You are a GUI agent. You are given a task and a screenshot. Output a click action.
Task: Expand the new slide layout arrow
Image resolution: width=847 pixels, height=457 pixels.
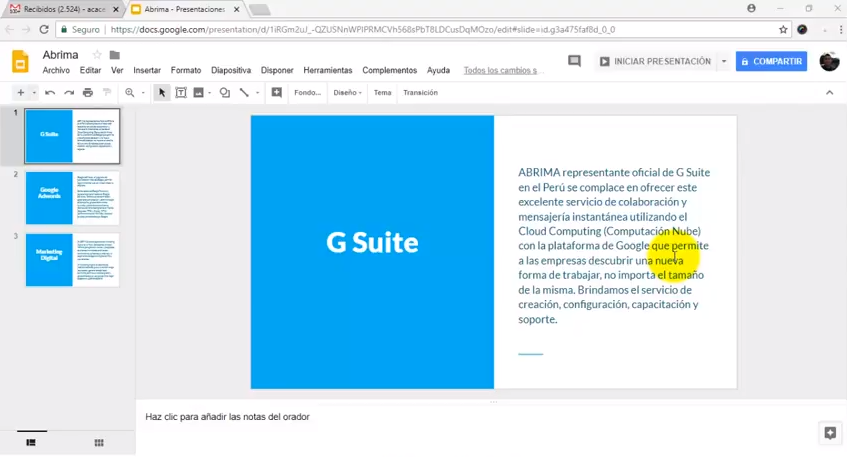tap(33, 93)
